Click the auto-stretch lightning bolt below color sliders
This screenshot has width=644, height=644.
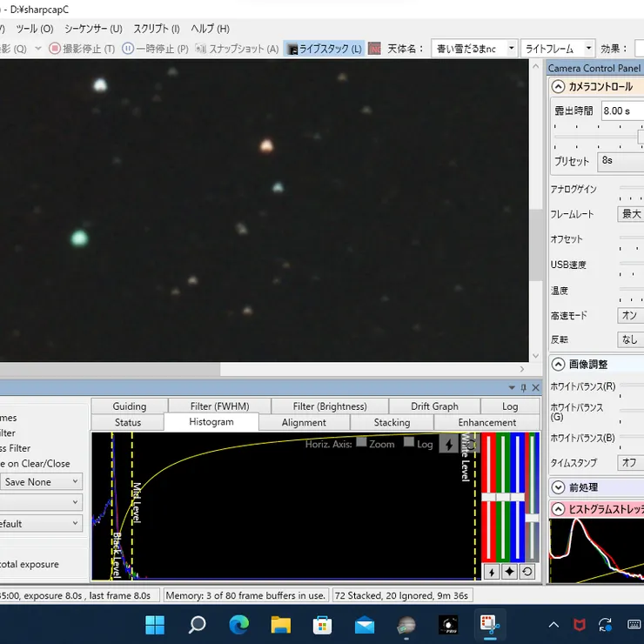(x=491, y=572)
